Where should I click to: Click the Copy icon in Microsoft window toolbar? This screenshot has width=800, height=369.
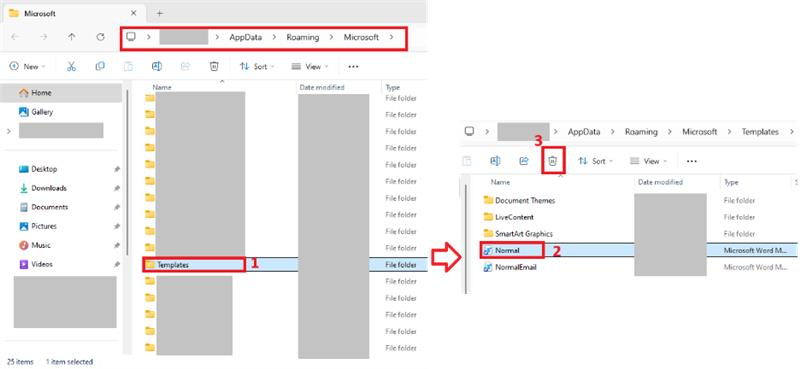pyautogui.click(x=100, y=66)
